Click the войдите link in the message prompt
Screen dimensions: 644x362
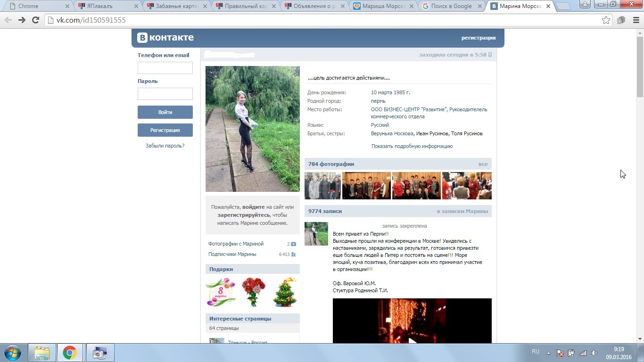[x=254, y=207]
